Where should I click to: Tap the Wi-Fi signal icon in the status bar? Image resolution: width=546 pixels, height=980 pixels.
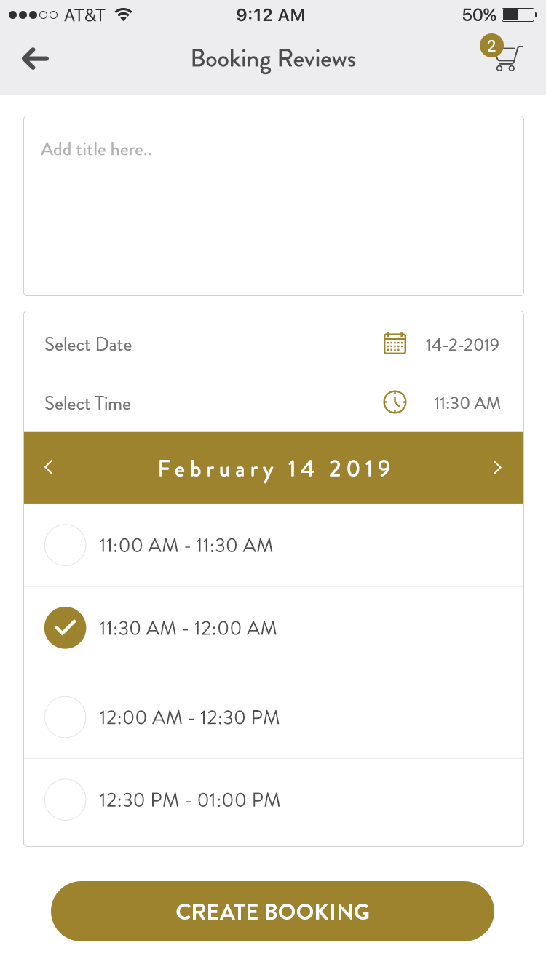[124, 15]
